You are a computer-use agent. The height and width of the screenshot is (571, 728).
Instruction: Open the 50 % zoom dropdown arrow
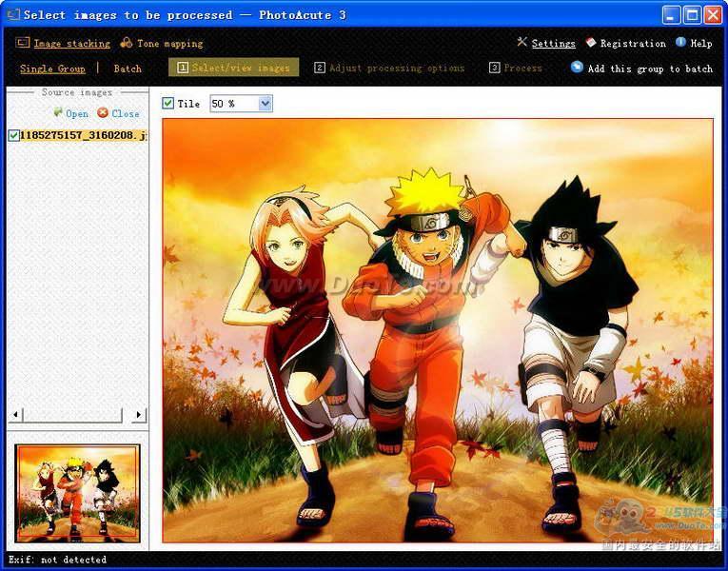[x=266, y=103]
